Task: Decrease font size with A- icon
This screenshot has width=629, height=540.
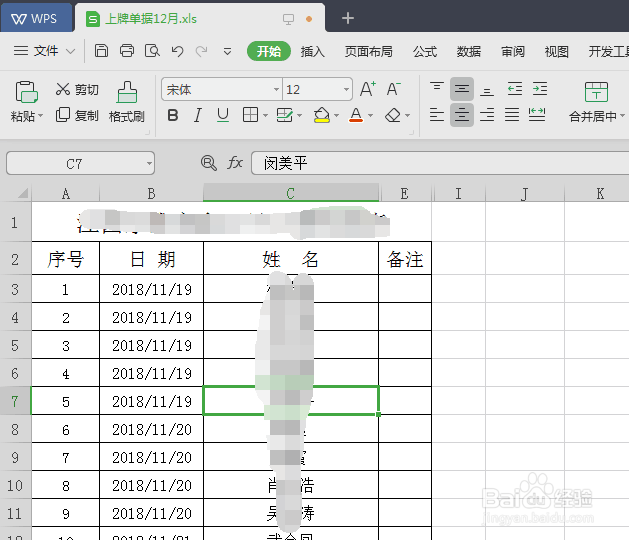Action: (394, 89)
